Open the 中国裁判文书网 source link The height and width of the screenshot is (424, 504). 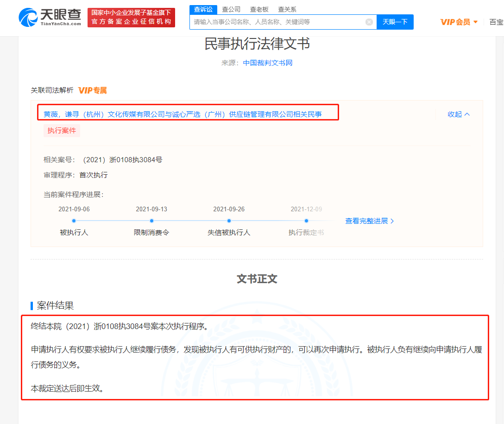pos(267,63)
